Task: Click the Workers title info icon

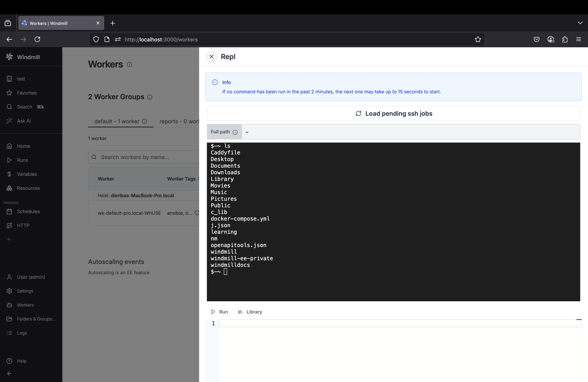Action: [x=129, y=65]
